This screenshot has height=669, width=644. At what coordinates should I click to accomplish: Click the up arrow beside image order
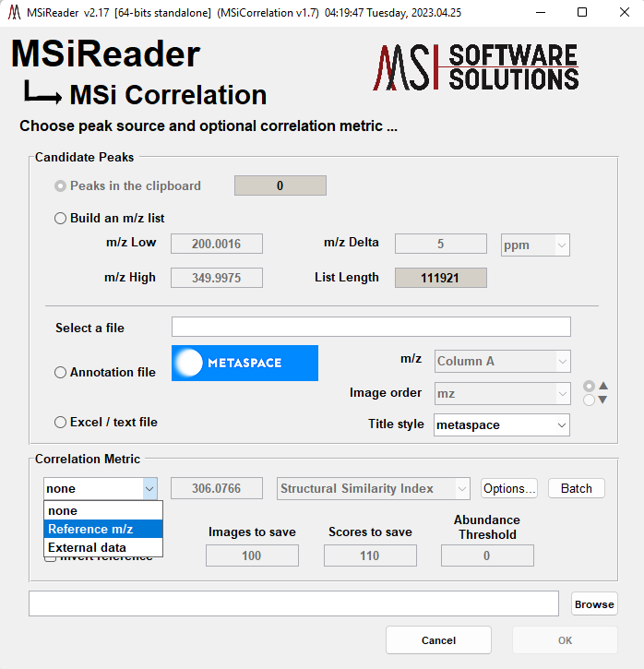(x=603, y=386)
